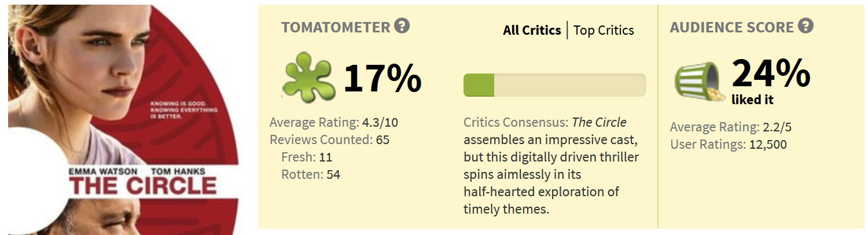Click the Critics Consensus paragraph
Viewport: 868px width, 235px height.
pyautogui.click(x=550, y=166)
